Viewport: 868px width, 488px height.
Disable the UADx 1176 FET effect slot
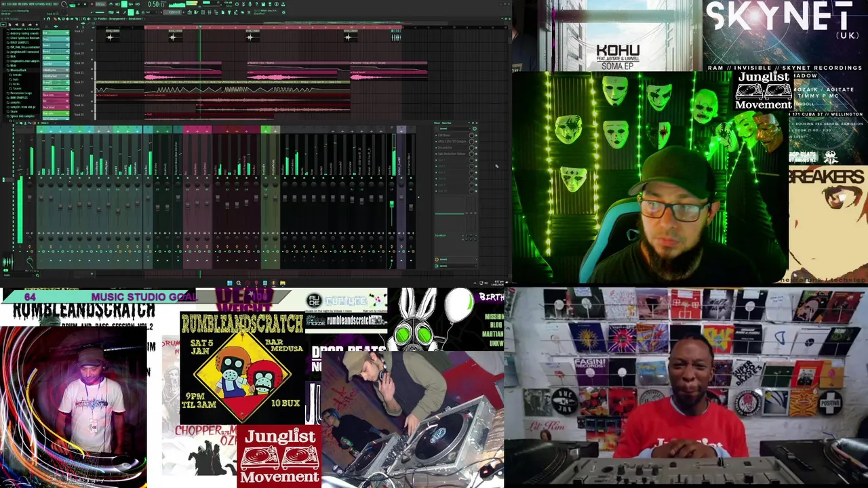click(x=476, y=142)
